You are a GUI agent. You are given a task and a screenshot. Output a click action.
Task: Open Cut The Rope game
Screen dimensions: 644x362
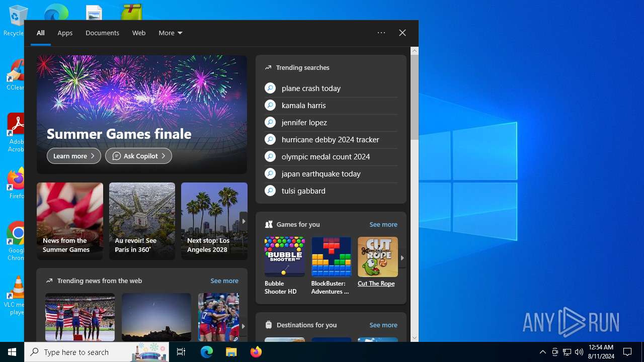coord(378,262)
